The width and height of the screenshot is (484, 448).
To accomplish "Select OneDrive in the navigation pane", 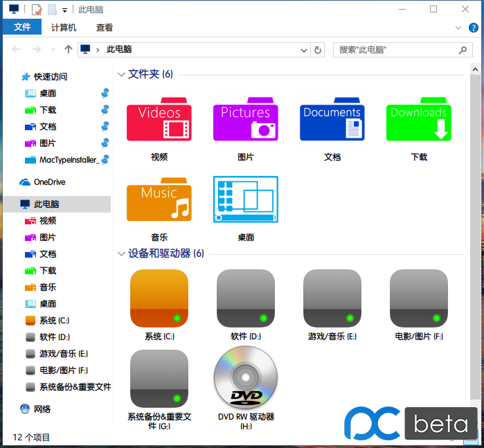I will 49,182.
